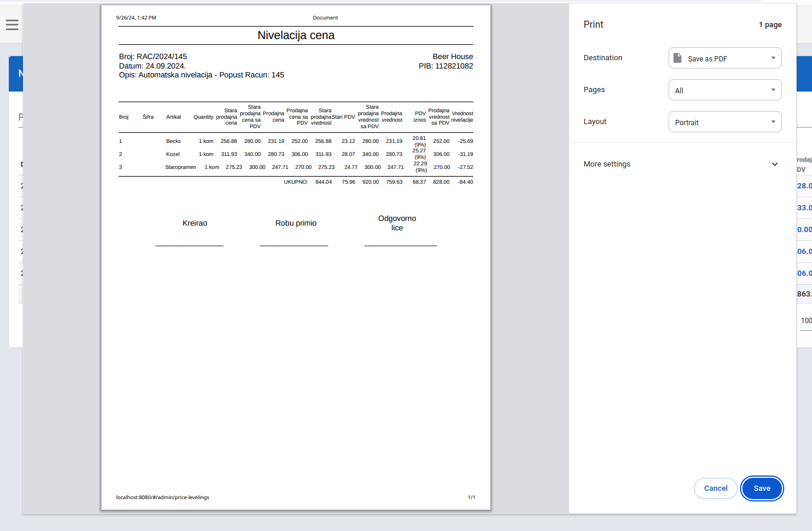
Task: Click the localhost URL in page footer
Action: [162, 497]
